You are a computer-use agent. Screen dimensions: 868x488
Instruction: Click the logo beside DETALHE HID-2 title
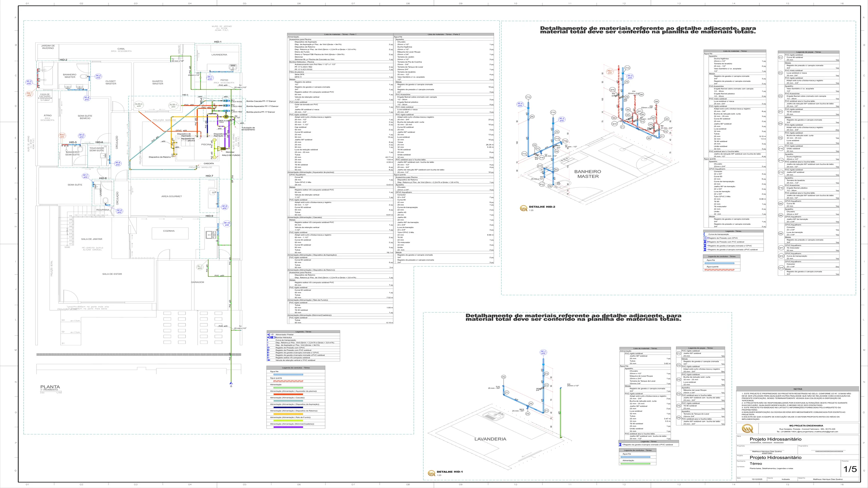tap(524, 208)
